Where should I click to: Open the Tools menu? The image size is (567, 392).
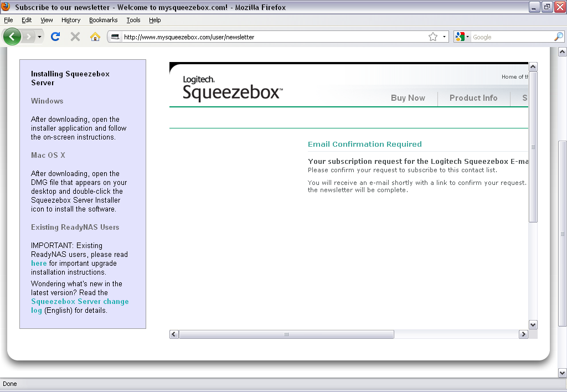tap(133, 20)
